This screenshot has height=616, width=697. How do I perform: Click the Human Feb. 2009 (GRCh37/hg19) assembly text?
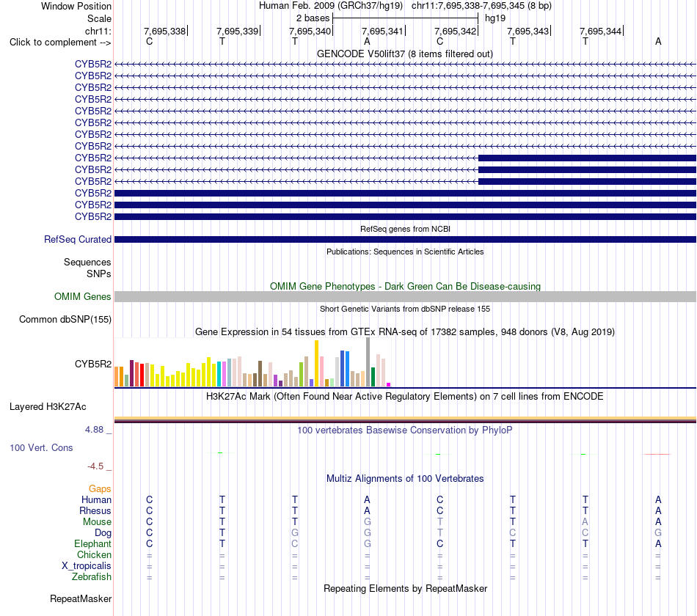tap(331, 6)
